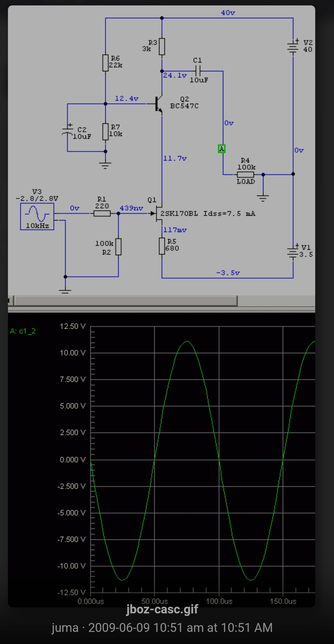The height and width of the screenshot is (644, 334).
Task: Click the ground symbol under LOAD resistor
Action: (263, 198)
